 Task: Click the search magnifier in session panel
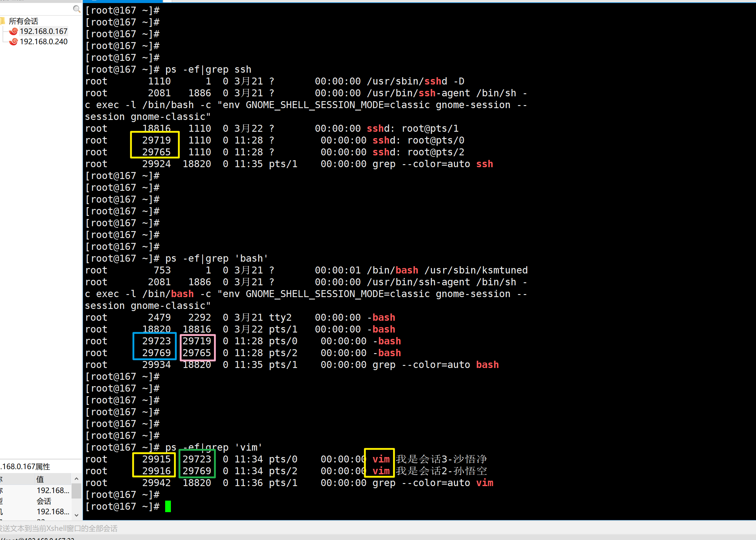77,9
